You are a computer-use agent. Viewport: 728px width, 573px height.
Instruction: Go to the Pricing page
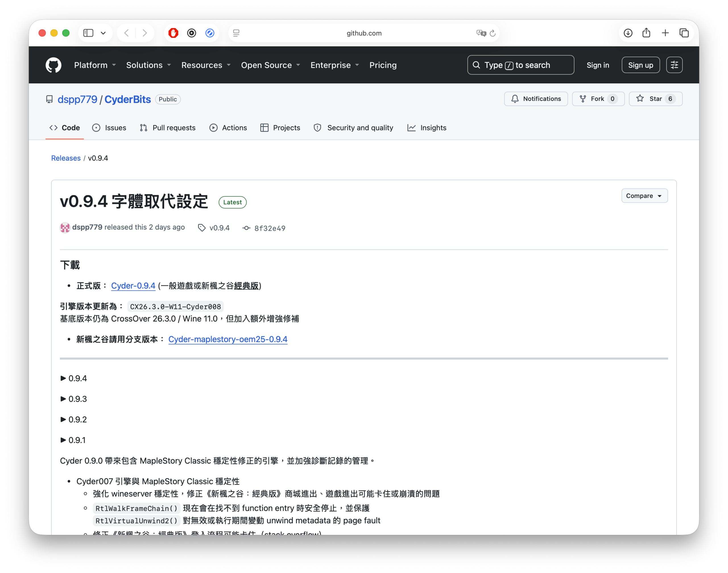click(x=383, y=65)
